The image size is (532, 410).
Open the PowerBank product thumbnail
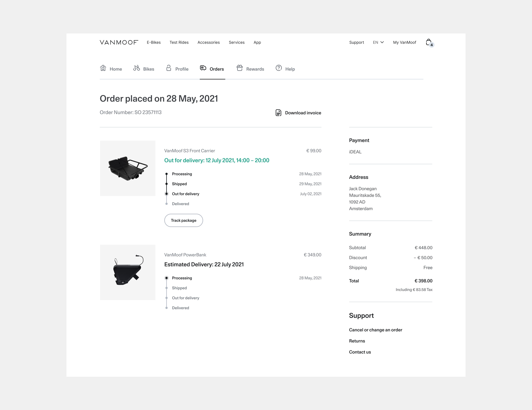pos(128,272)
